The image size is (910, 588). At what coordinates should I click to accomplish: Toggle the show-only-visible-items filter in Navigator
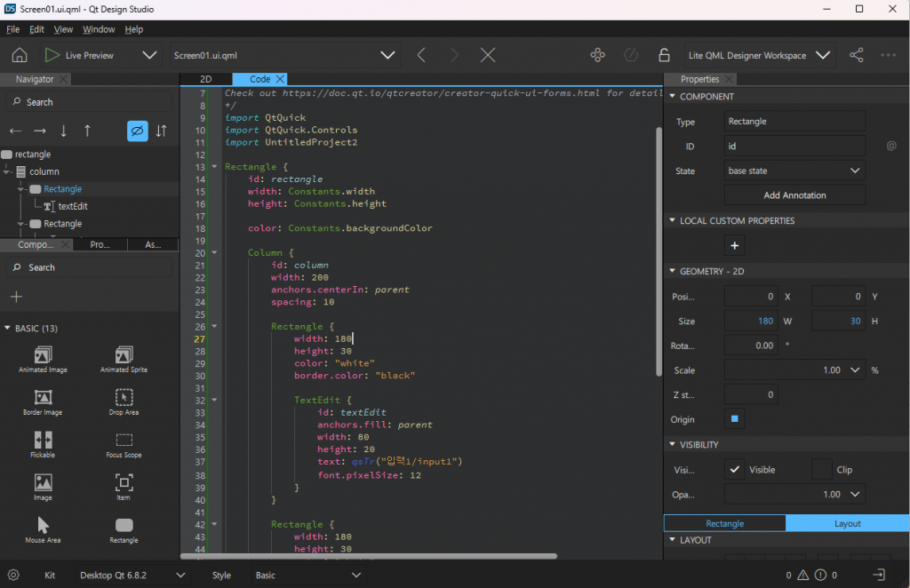click(137, 131)
